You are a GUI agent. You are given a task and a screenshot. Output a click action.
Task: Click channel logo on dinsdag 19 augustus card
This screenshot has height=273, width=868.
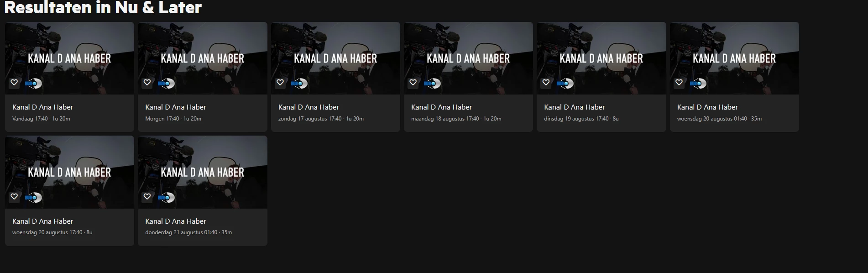(x=565, y=84)
